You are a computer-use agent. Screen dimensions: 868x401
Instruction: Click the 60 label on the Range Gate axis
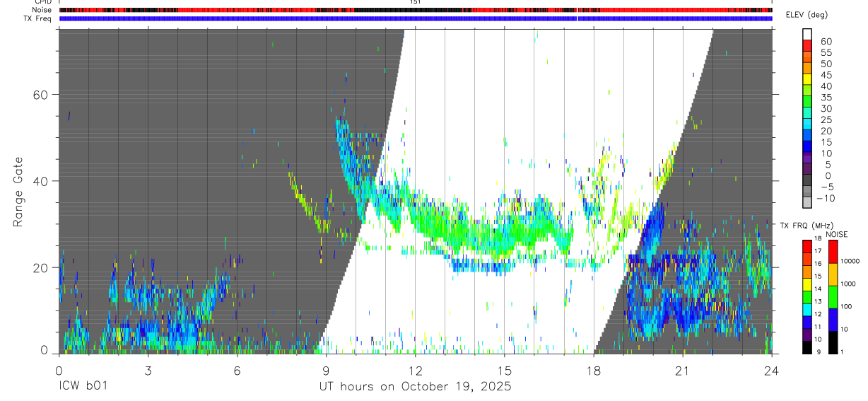tap(40, 95)
